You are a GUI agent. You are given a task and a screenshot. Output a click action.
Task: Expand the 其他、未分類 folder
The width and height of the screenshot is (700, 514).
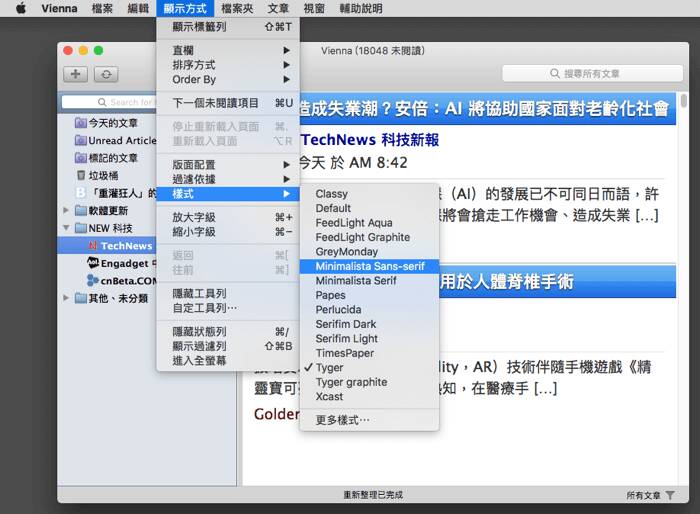pos(66,297)
